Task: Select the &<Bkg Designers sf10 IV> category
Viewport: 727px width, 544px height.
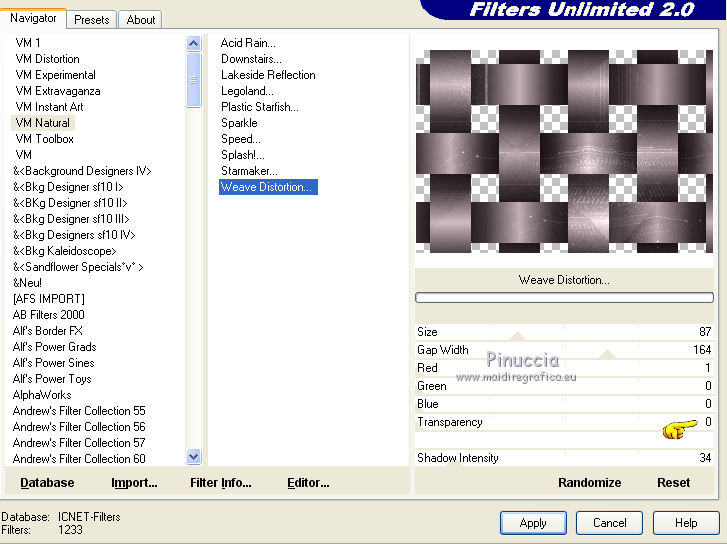Action: pos(74,235)
